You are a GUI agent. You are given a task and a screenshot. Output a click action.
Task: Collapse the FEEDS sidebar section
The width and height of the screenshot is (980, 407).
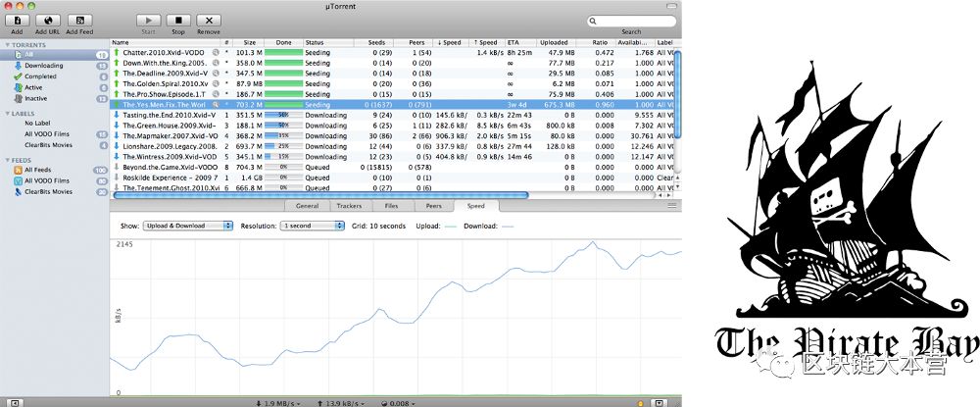(x=8, y=161)
